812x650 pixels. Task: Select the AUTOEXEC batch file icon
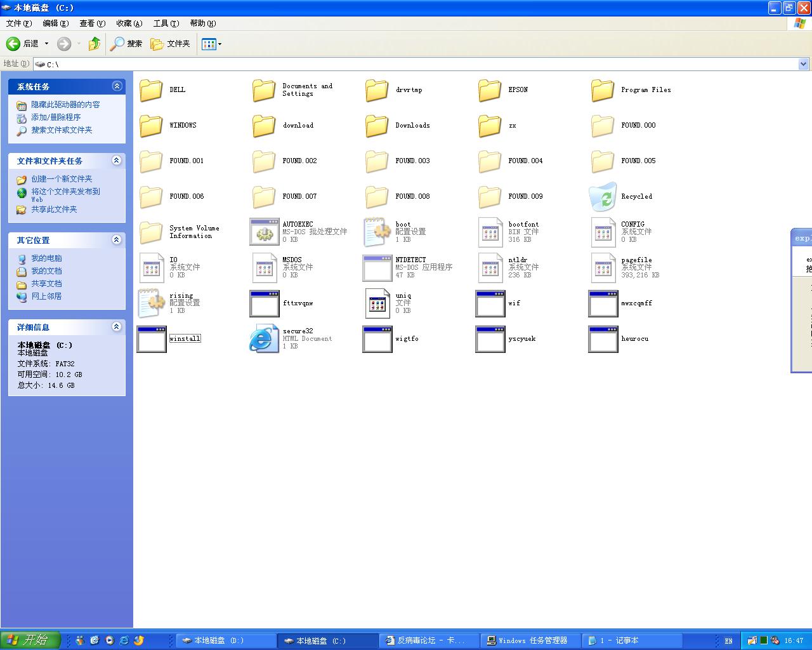264,232
